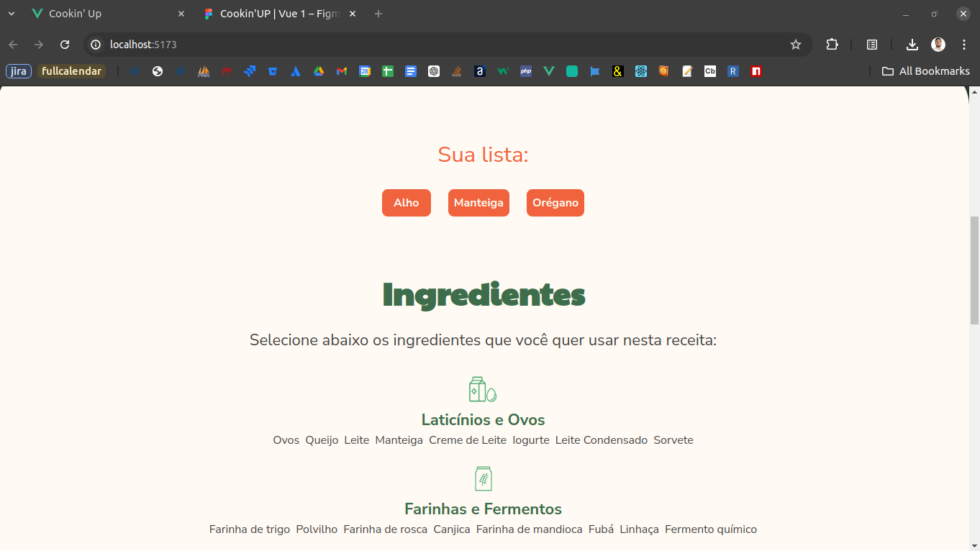Viewport: 980px width, 551px height.
Task: Close the Cookin' Up tab
Action: click(181, 14)
